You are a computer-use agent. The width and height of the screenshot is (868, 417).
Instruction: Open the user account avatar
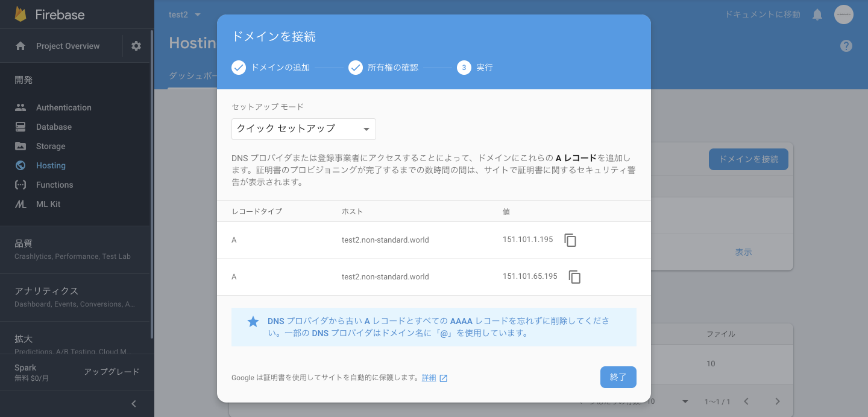844,14
